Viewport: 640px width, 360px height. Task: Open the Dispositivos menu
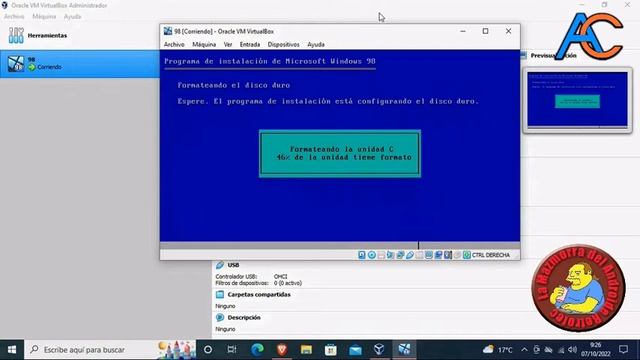pos(284,44)
